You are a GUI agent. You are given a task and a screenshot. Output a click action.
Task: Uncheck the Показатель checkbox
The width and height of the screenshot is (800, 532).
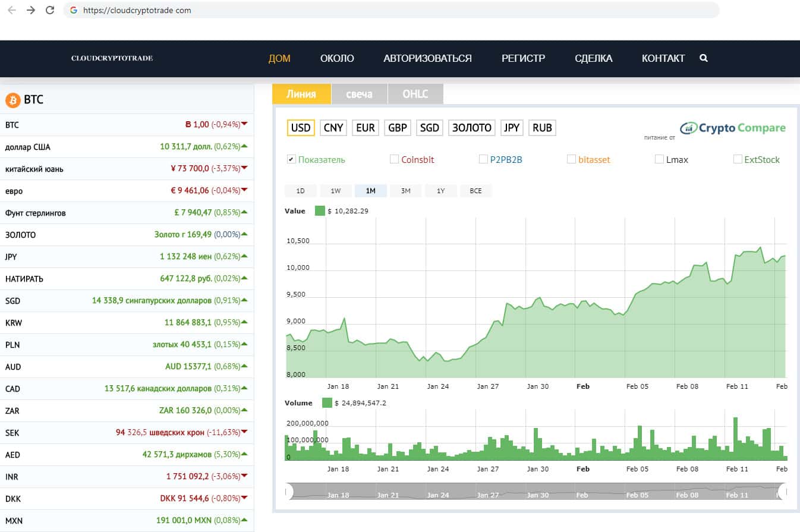291,159
